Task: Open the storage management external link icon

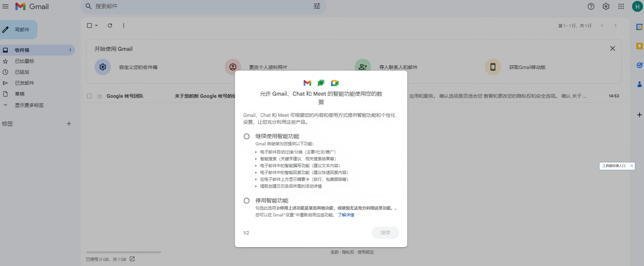Action: click(x=132, y=259)
